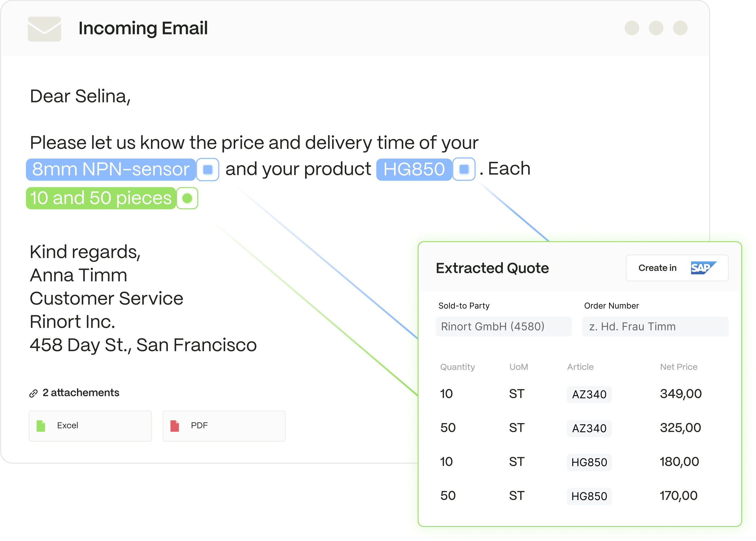Click the envelope icon beside Incoming Email
The width and height of the screenshot is (756, 541).
(x=44, y=29)
